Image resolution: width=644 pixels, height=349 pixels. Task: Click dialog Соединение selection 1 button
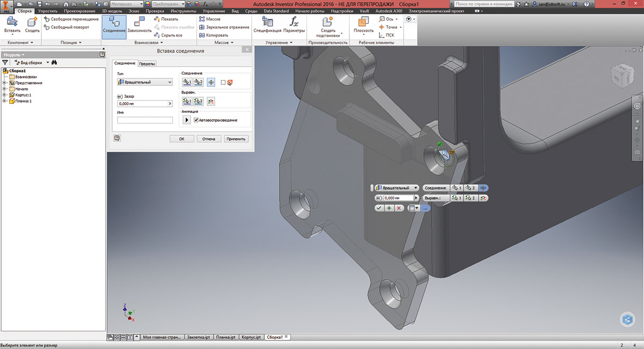pos(187,82)
